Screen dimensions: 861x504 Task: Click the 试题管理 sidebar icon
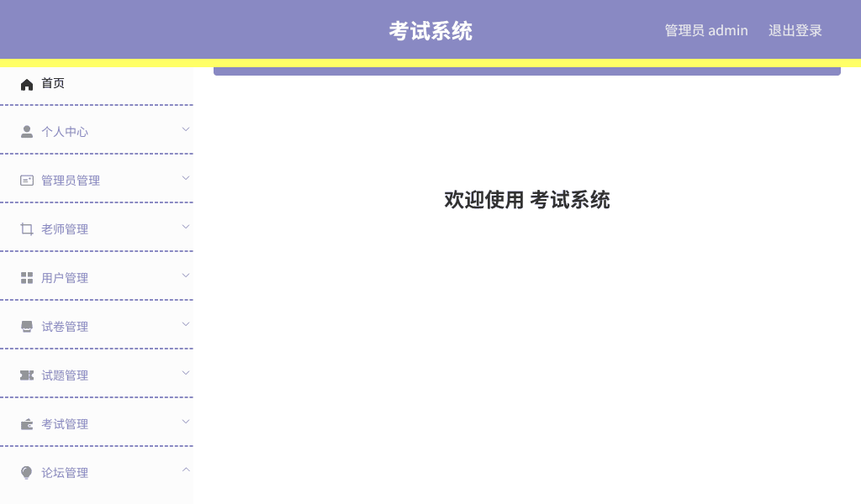tap(26, 375)
